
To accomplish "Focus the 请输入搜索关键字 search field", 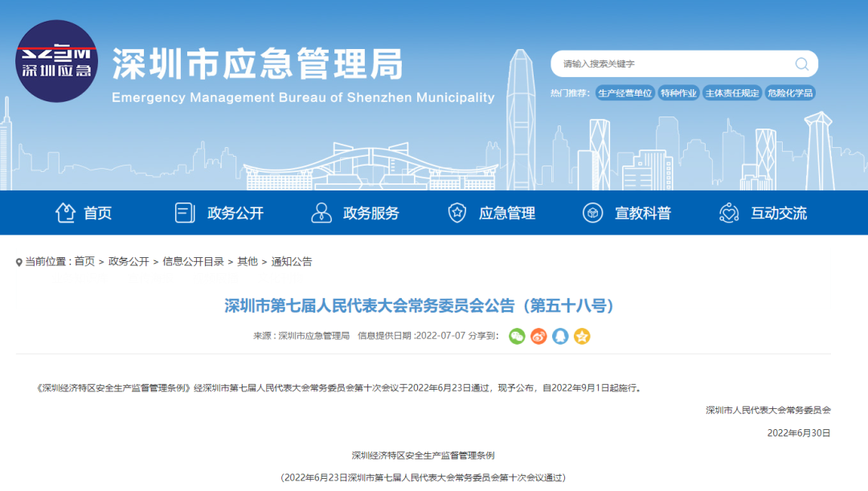I will point(671,64).
